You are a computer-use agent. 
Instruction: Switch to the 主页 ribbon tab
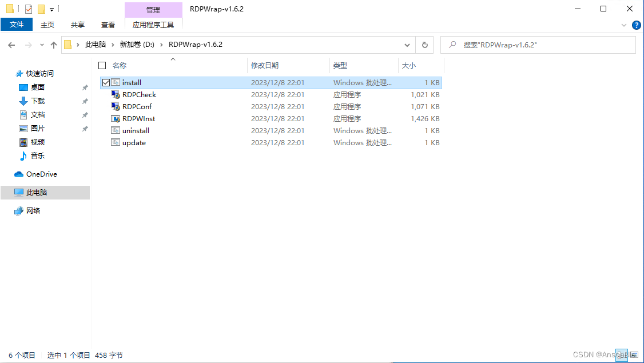click(x=47, y=25)
